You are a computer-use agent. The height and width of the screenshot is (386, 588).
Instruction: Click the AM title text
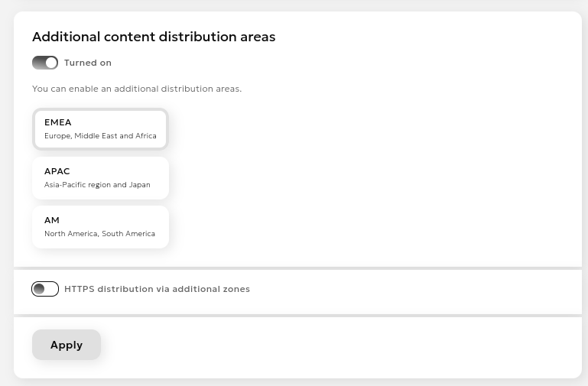52,220
